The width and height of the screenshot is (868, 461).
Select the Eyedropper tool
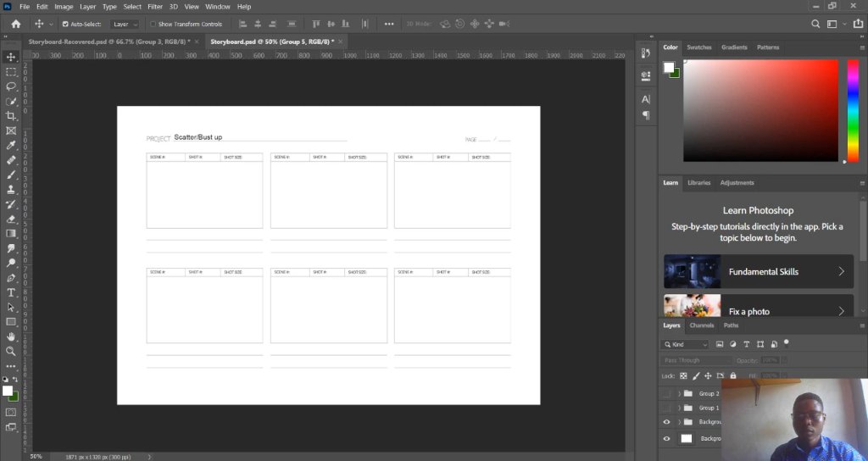coord(10,145)
